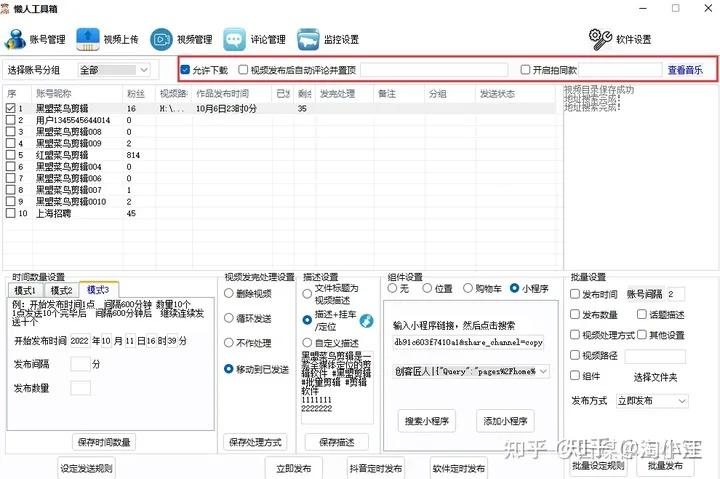Viewport: 720px width, 479px height.
Task: Open 选择账号分组 dropdown showing 全部
Action: [114, 70]
